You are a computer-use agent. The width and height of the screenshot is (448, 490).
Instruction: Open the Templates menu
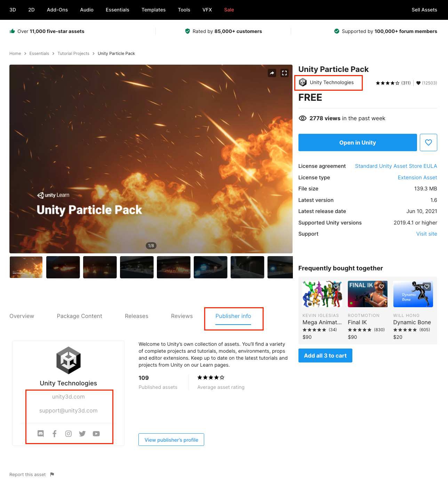click(153, 10)
